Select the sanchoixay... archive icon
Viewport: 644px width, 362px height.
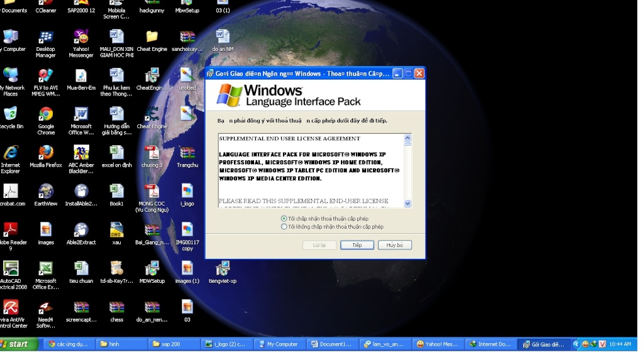tap(187, 41)
